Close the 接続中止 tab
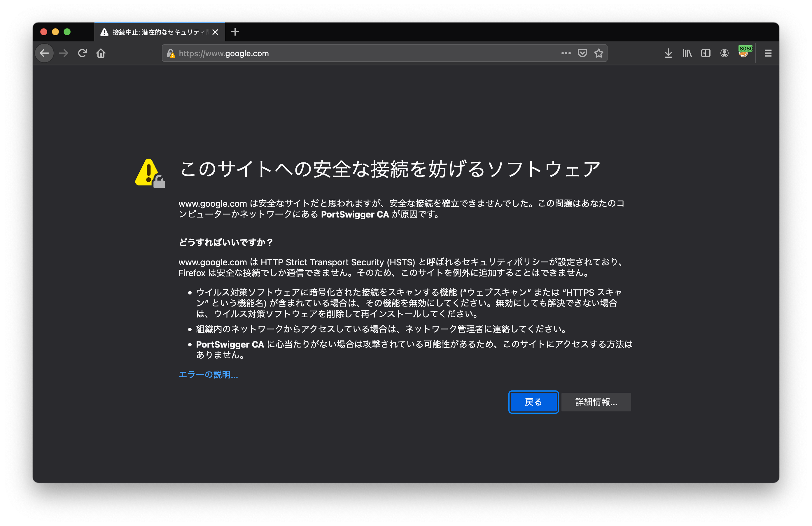This screenshot has height=526, width=812. [x=215, y=32]
